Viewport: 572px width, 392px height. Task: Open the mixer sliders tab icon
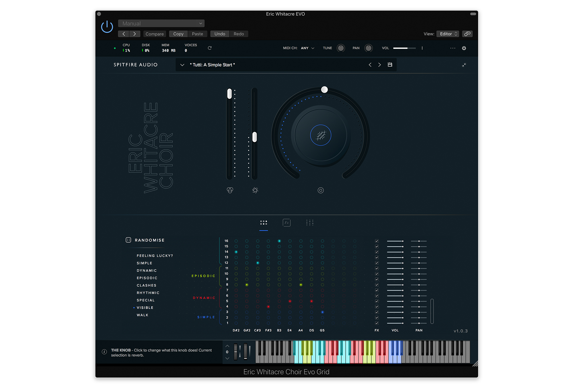[x=310, y=223]
